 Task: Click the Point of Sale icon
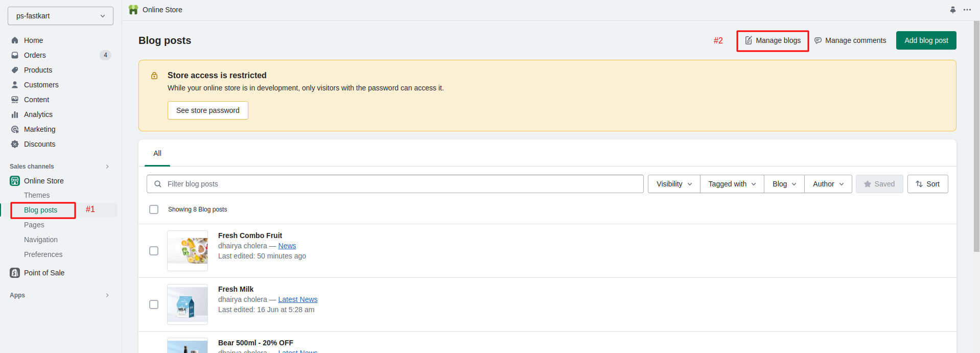pyautogui.click(x=15, y=273)
